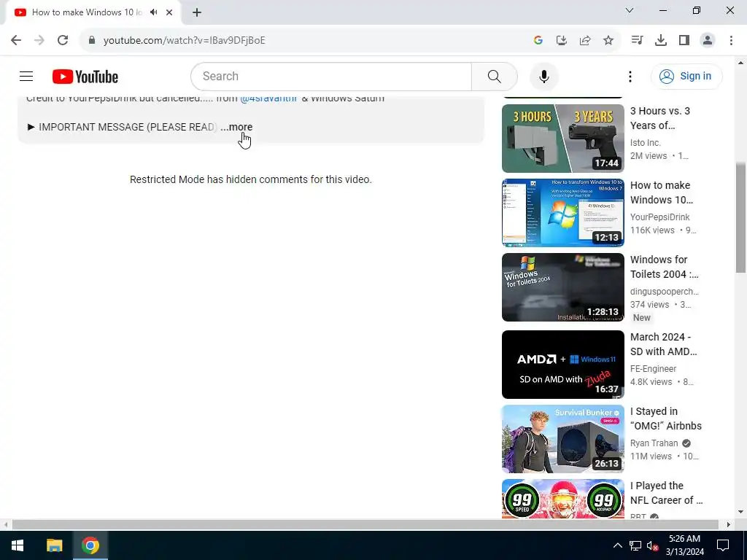Click title I Stayed in OMG! Airbnbs
Screen dimensions: 747x560
pos(666,418)
